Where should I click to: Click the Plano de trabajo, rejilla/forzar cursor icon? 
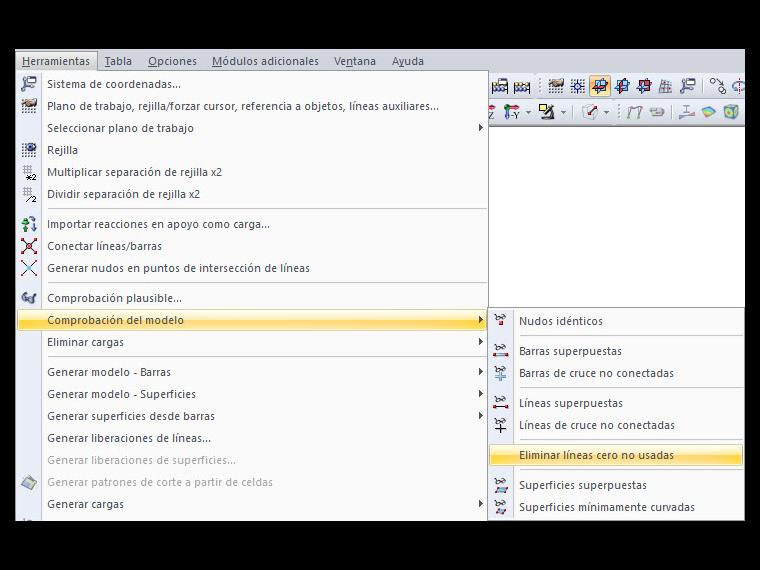(29, 106)
